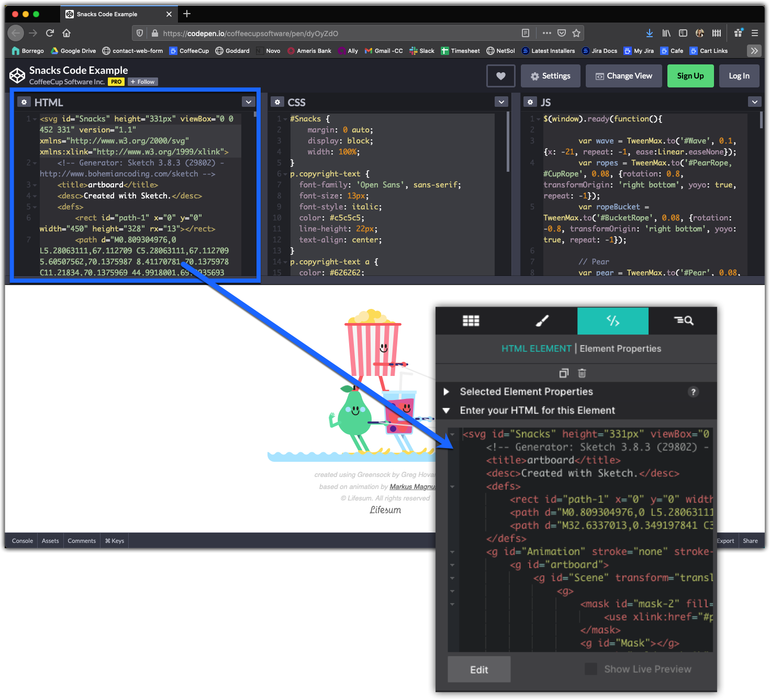Image resolution: width=770 pixels, height=700 pixels.
Task: Open the pen Settings button
Action: 550,76
